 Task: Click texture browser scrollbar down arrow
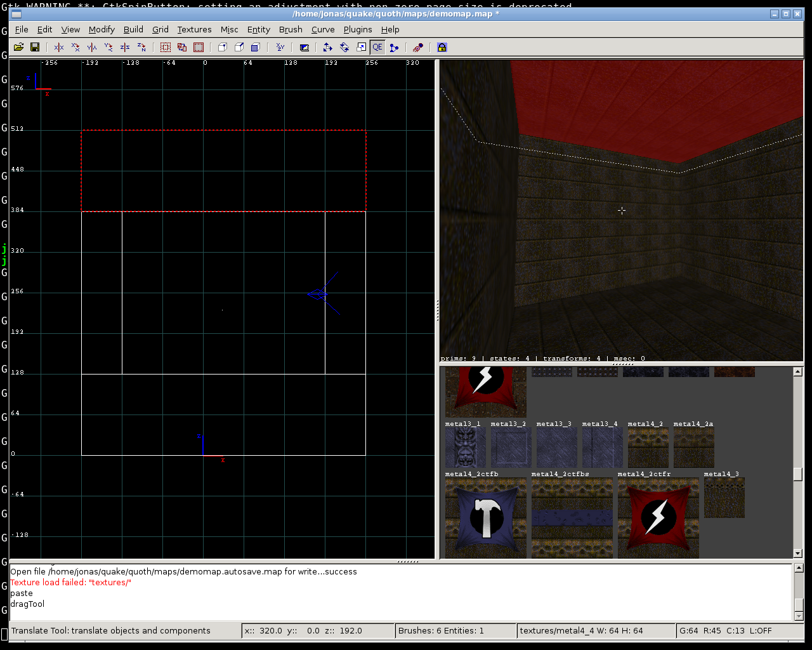click(798, 554)
